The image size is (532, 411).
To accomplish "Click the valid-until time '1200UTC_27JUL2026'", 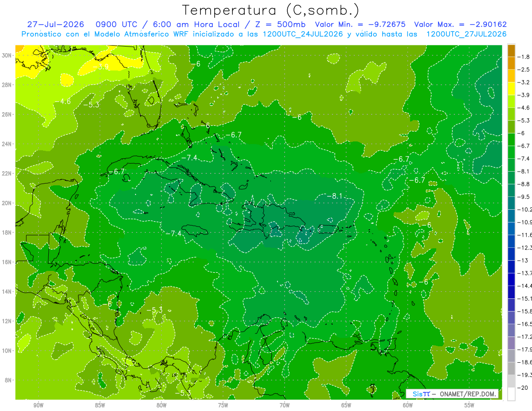I will tap(466, 34).
